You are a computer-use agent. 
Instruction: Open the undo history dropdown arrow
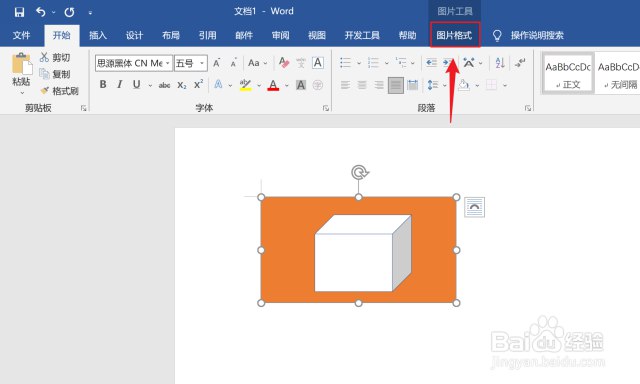pyautogui.click(x=53, y=12)
